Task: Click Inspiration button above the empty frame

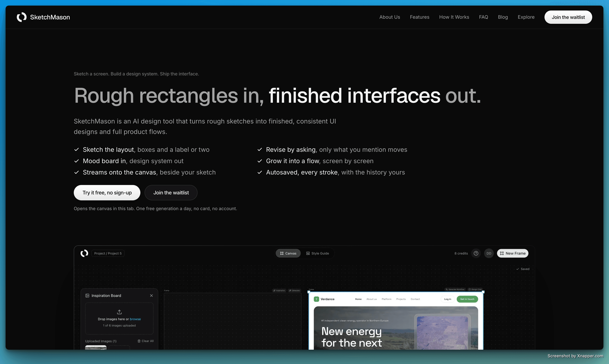Action: point(279,290)
